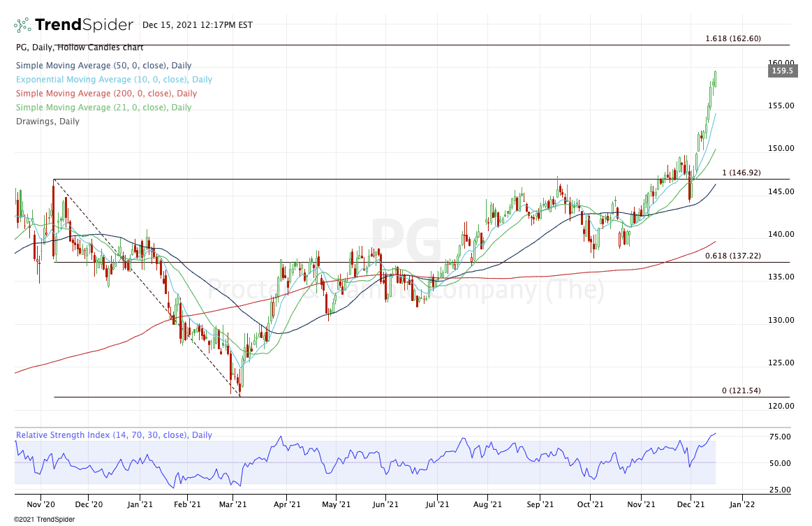Toggle the 200-day Simple Moving Average legend
Image resolution: width=812 pixels, height=526 pixels.
[106, 94]
